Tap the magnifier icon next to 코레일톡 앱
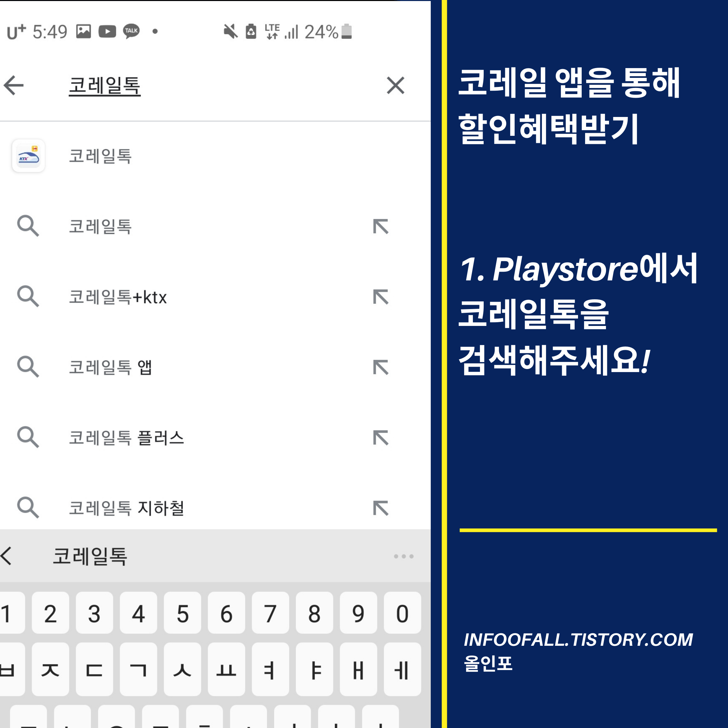 28,367
